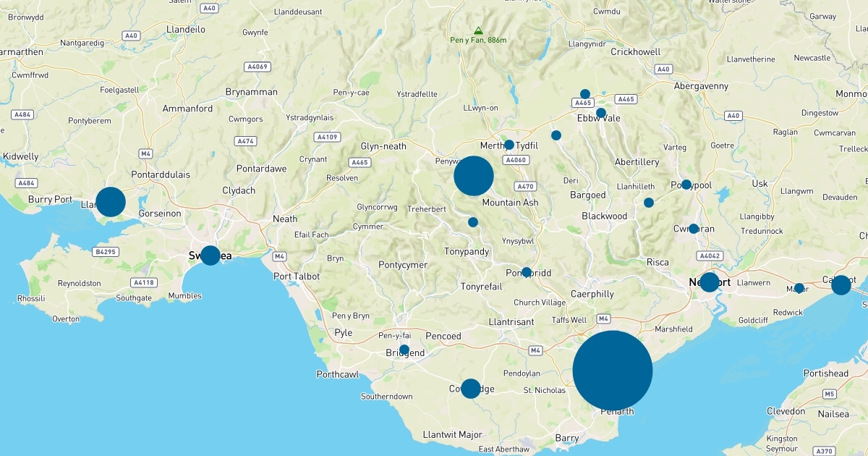Select the bubble marker covering Llanelli

pyautogui.click(x=111, y=202)
